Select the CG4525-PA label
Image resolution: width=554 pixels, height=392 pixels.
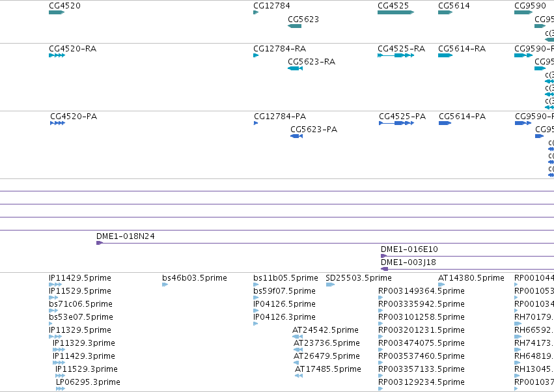click(x=402, y=117)
